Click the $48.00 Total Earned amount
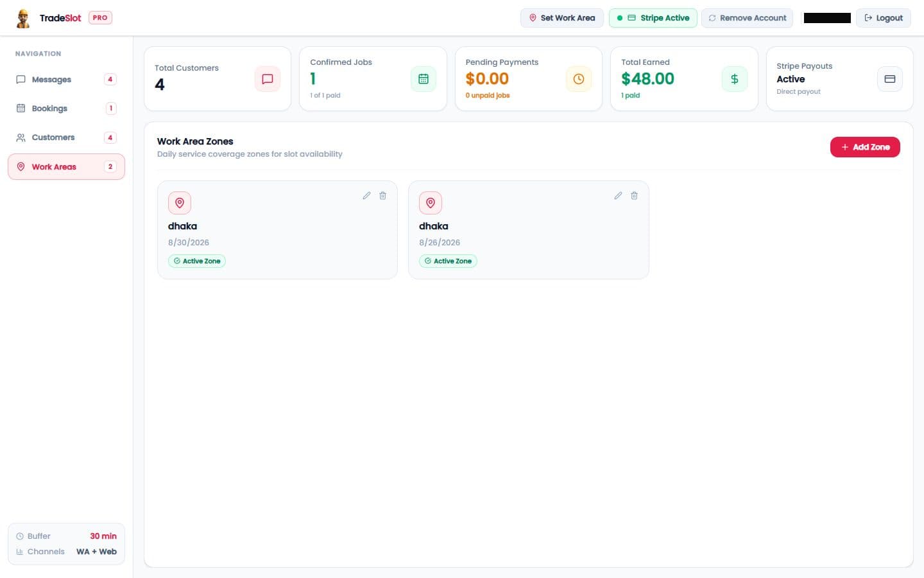This screenshot has height=578, width=924. click(x=647, y=79)
